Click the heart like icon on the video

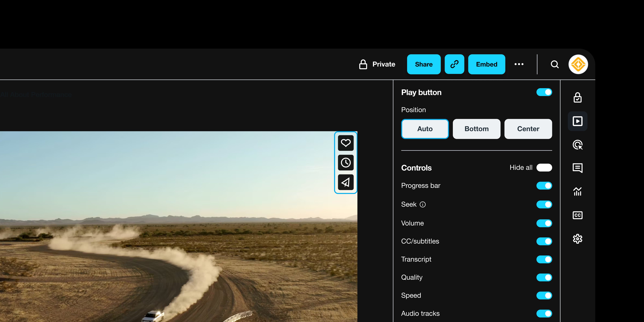click(x=346, y=143)
